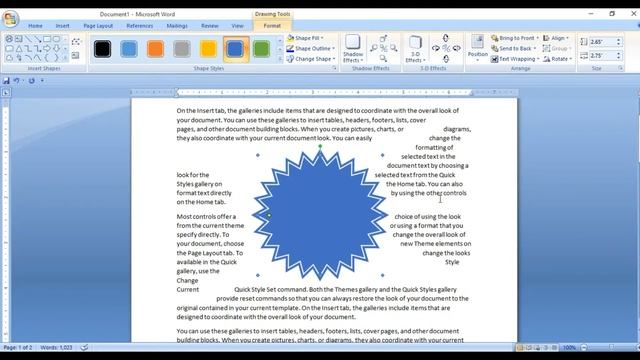
Task: Apply the orange shape style
Action: 156,49
